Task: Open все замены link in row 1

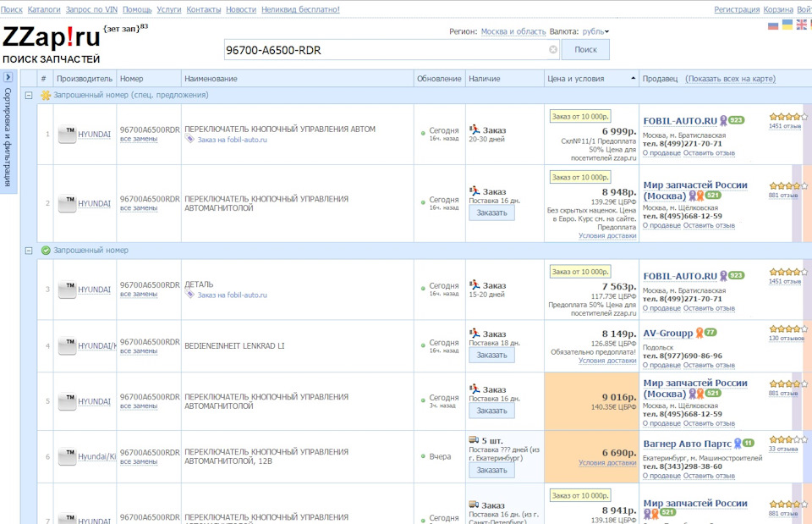Action: (138, 139)
